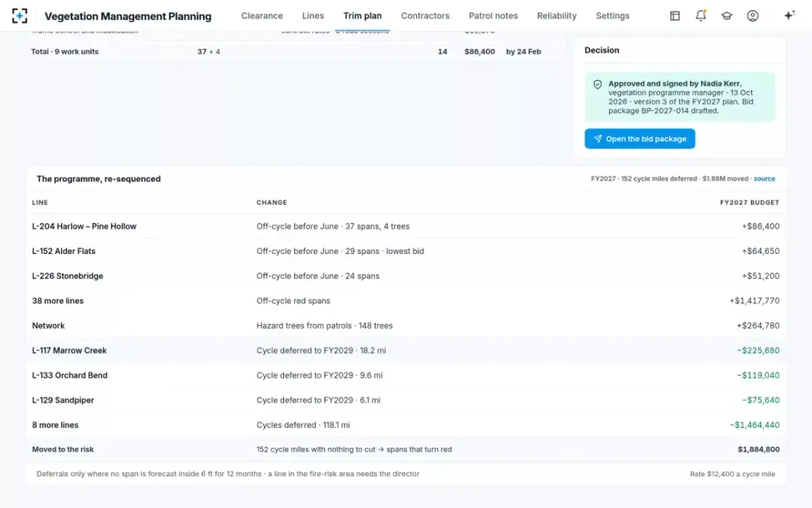Go to the Patrol notes tab
Viewport: 812px width, 508px height.
[493, 16]
